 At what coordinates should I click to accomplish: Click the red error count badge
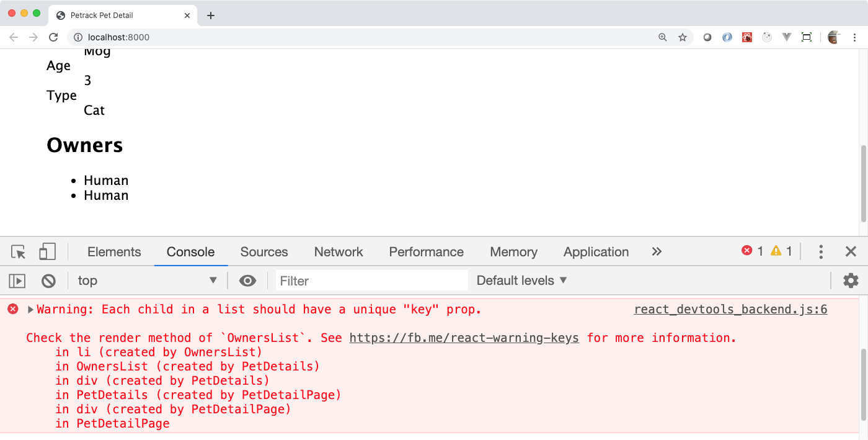point(752,251)
